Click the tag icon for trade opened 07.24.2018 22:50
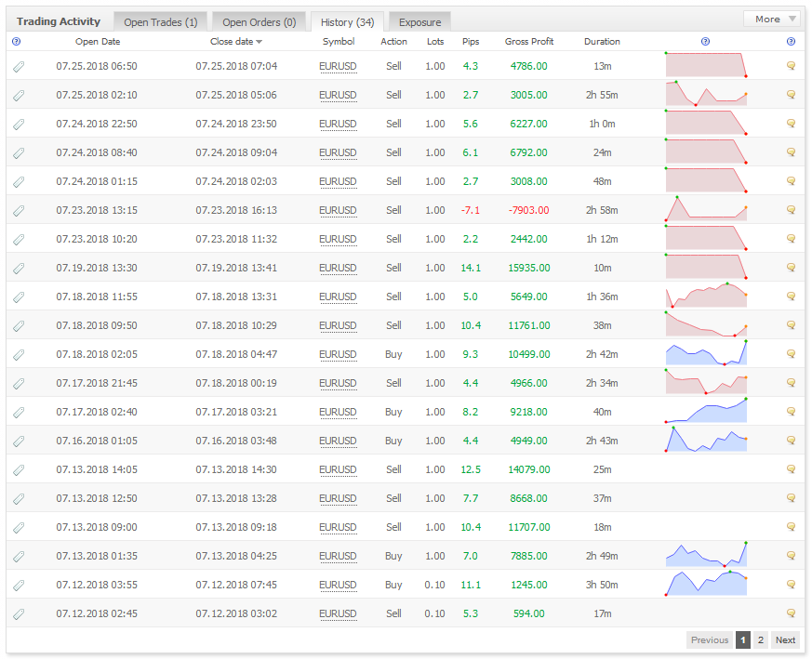This screenshot has height=659, width=812. pyautogui.click(x=19, y=125)
